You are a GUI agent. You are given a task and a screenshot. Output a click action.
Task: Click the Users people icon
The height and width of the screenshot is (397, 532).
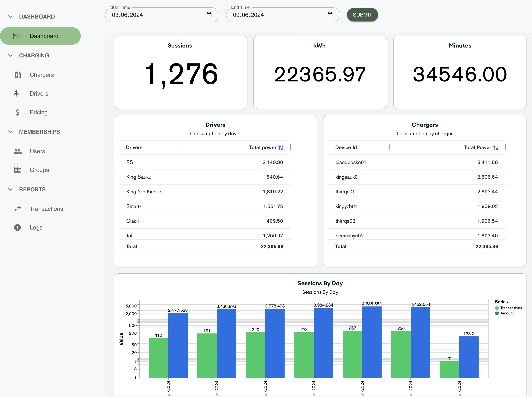[x=18, y=151]
